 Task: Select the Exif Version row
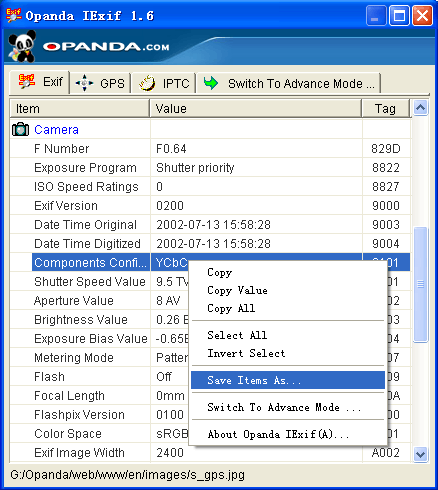coord(210,206)
